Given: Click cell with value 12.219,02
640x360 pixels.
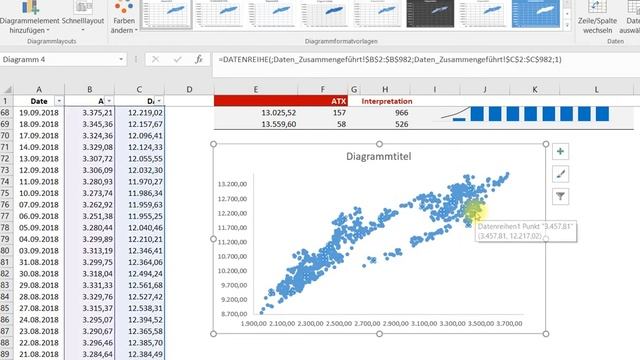Looking at the screenshot, I should [x=139, y=113].
